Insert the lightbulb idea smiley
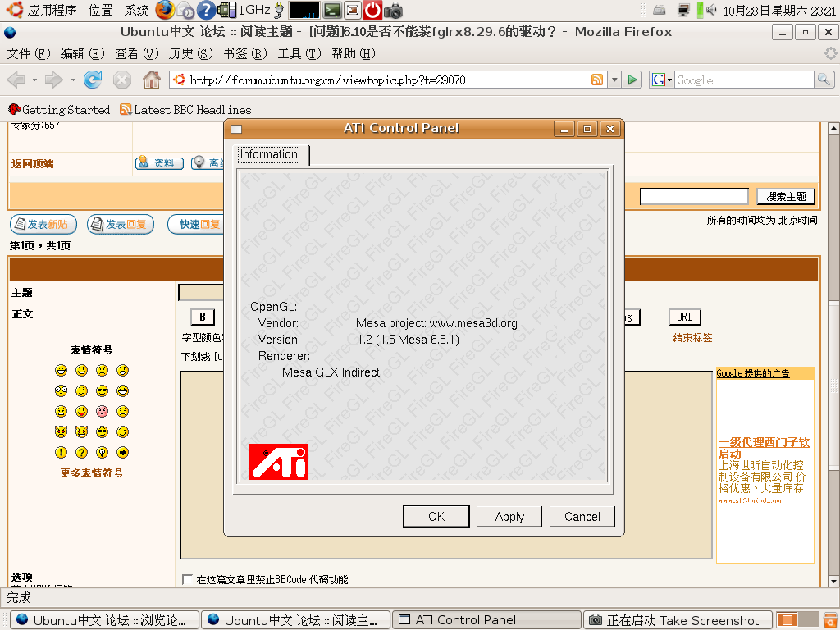Image resolution: width=840 pixels, height=630 pixels. [102, 453]
